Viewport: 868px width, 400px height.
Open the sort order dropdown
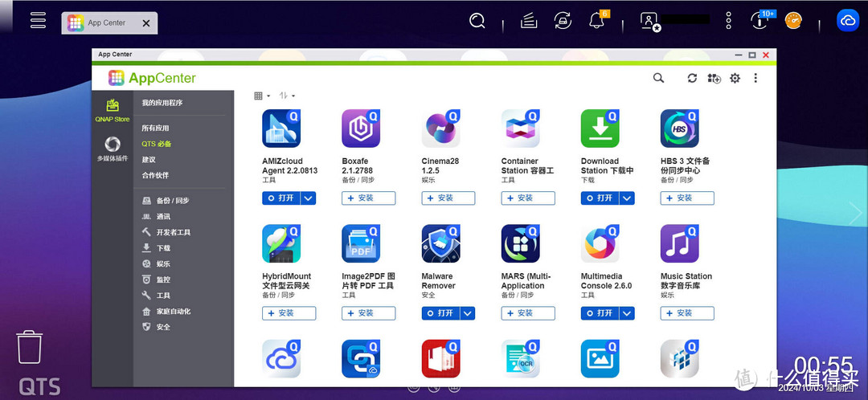pos(287,96)
